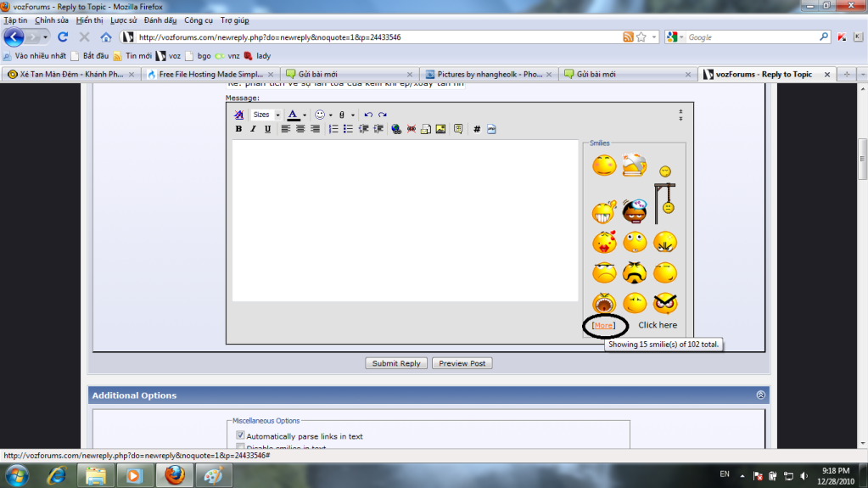Align text center
This screenshot has width=868, height=488.
pos(300,129)
